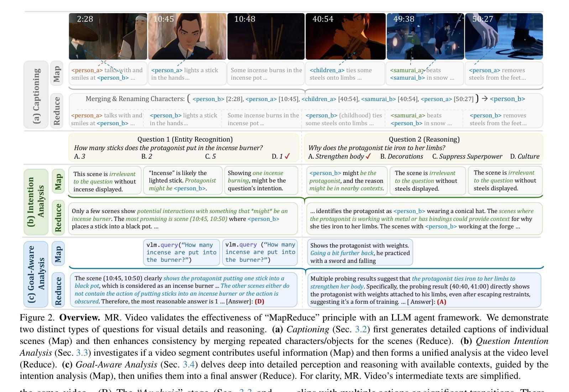
Task: Click final answer '(D)' in red
Action: [260, 301]
